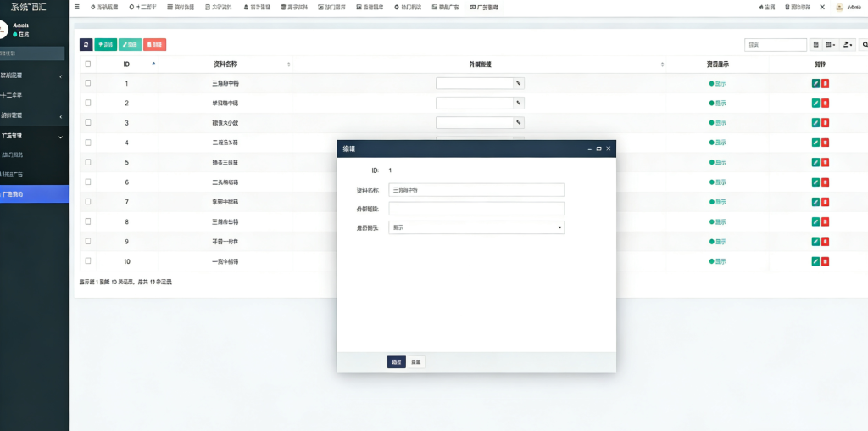
Task: Click the refresh icon button above the table
Action: (86, 44)
